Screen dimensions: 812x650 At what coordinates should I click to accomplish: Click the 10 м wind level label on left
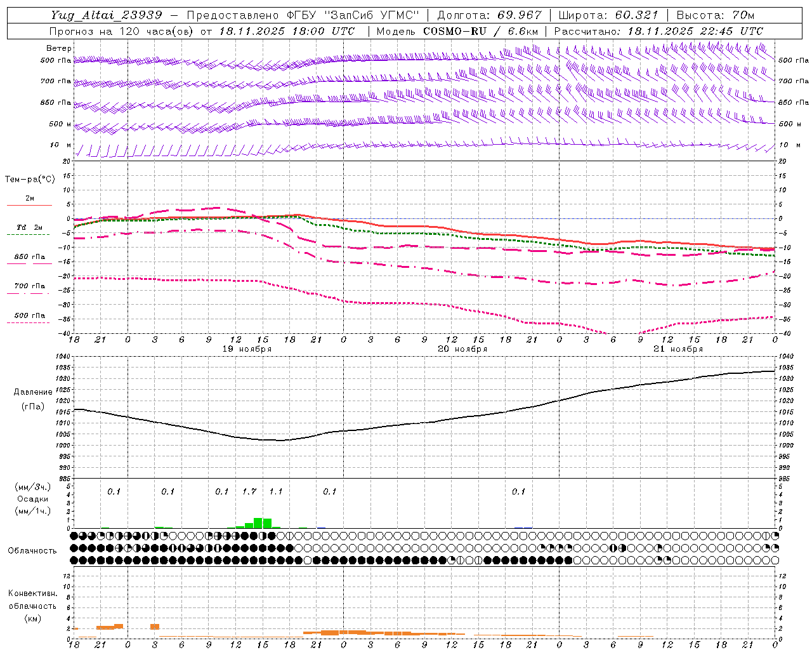(x=61, y=145)
